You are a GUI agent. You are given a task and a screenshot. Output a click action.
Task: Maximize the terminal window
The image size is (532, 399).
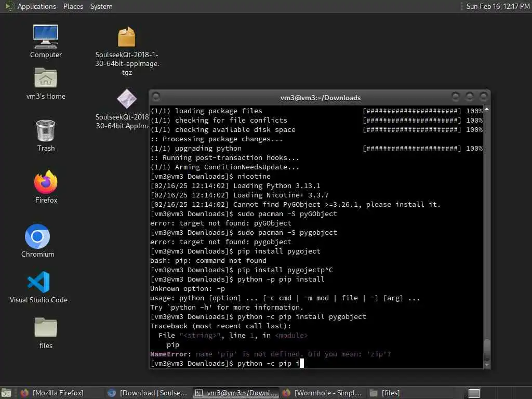470,97
